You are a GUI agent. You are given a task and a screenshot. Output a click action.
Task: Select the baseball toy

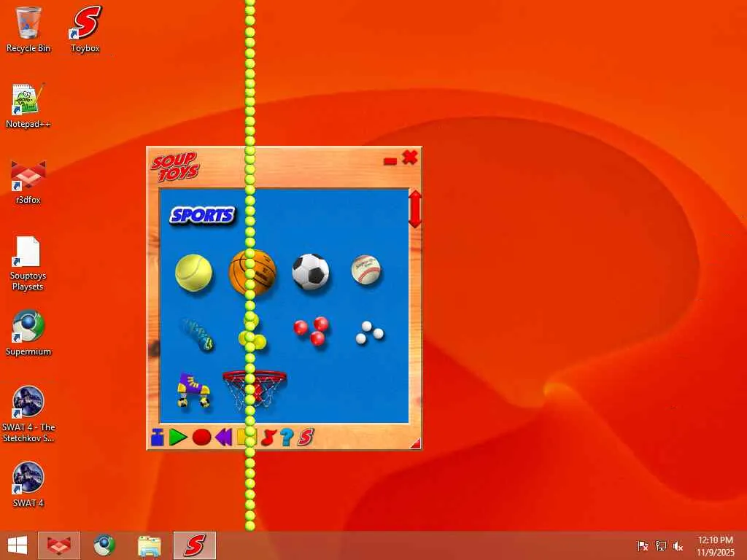click(366, 270)
